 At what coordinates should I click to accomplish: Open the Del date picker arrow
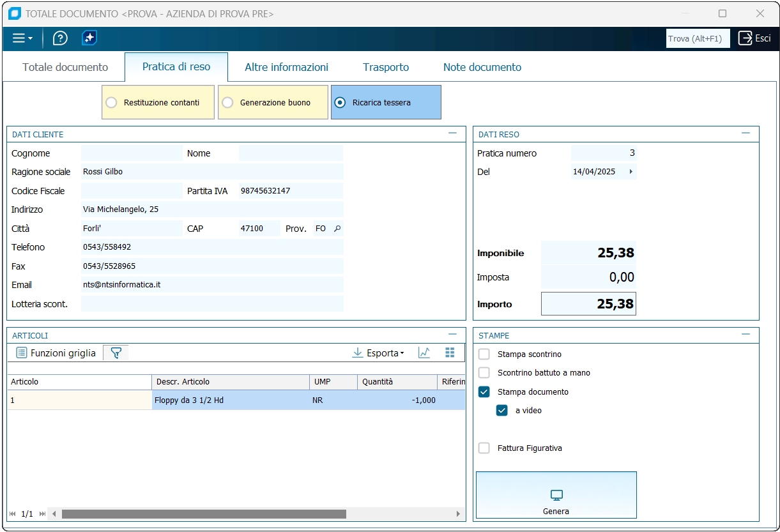click(x=631, y=172)
